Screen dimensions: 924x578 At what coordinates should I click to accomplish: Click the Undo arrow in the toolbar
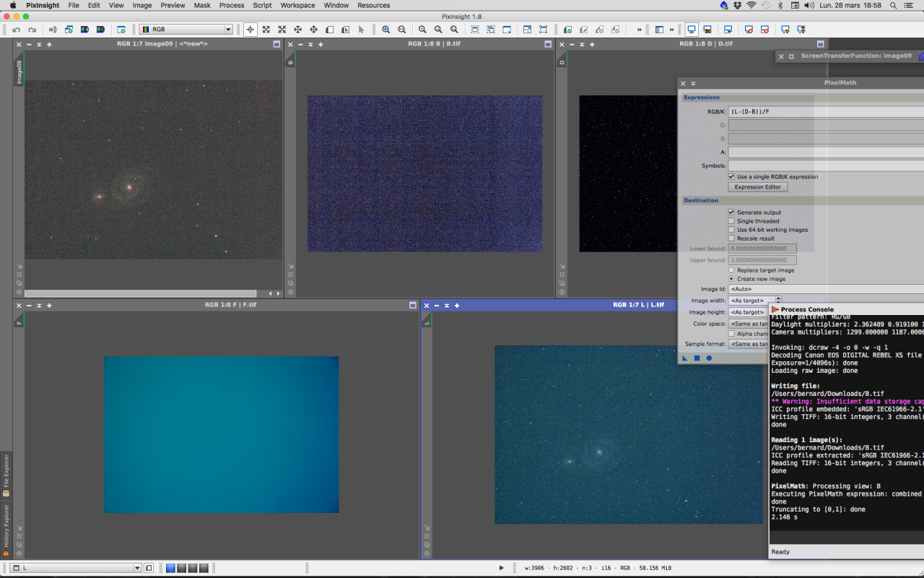16,30
